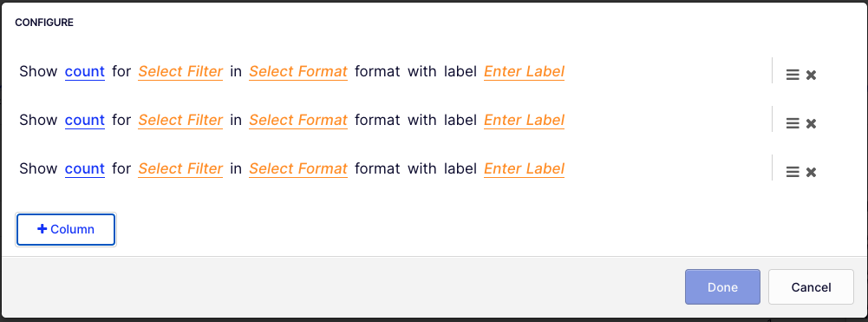Open Select Format in the third row

[x=298, y=168]
